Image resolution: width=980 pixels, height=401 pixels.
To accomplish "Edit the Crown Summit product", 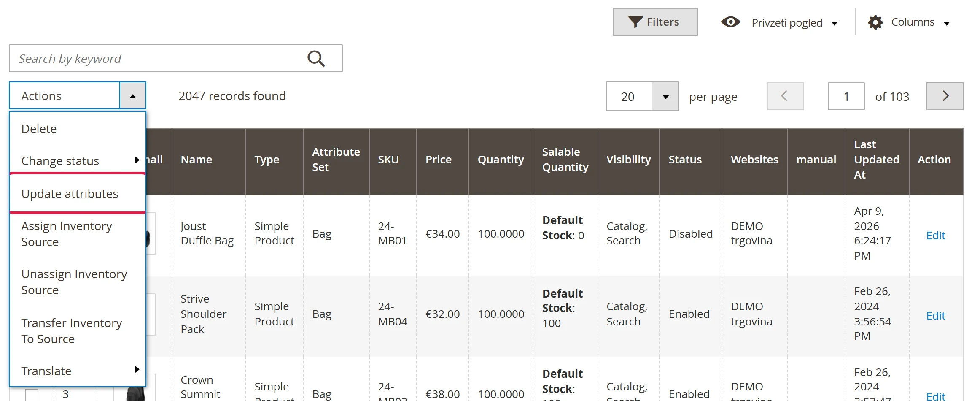I will [x=935, y=396].
